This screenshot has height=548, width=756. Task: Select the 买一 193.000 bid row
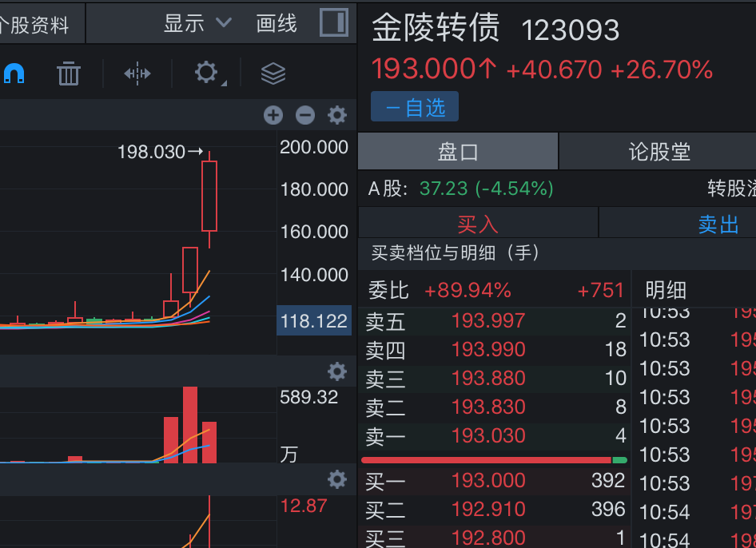(494, 481)
